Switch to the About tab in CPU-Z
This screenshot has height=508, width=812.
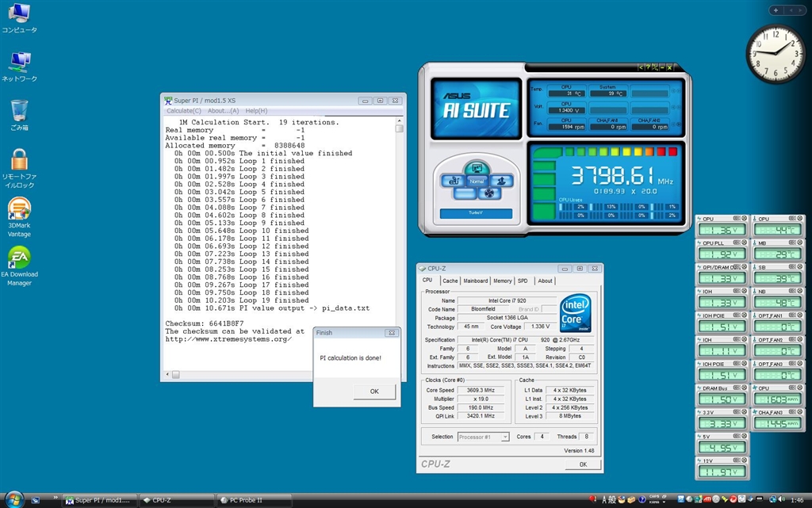click(x=545, y=281)
